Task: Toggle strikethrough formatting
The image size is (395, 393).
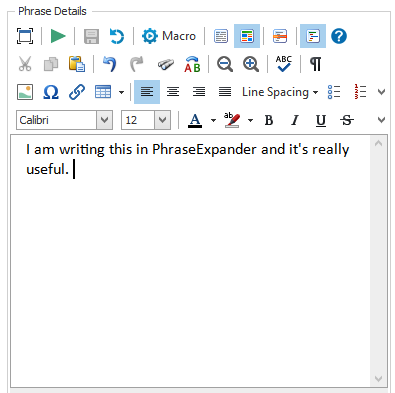Action: coord(347,120)
